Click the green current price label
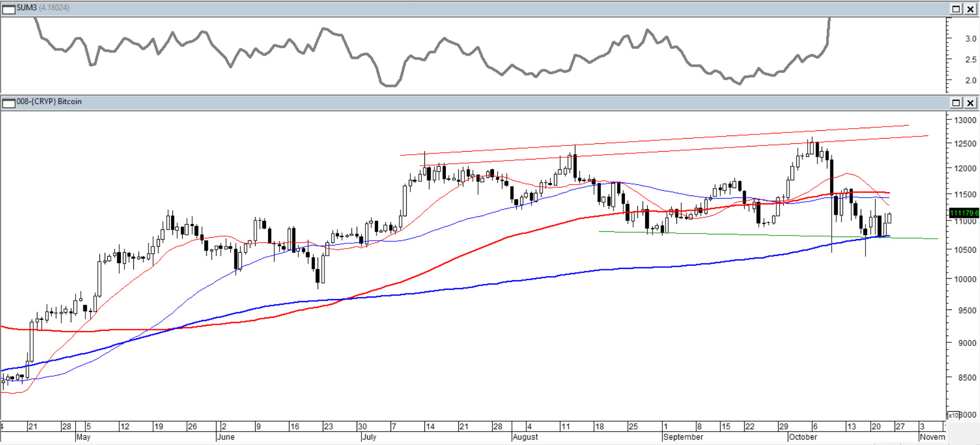The width and height of the screenshot is (980, 445). coord(964,213)
